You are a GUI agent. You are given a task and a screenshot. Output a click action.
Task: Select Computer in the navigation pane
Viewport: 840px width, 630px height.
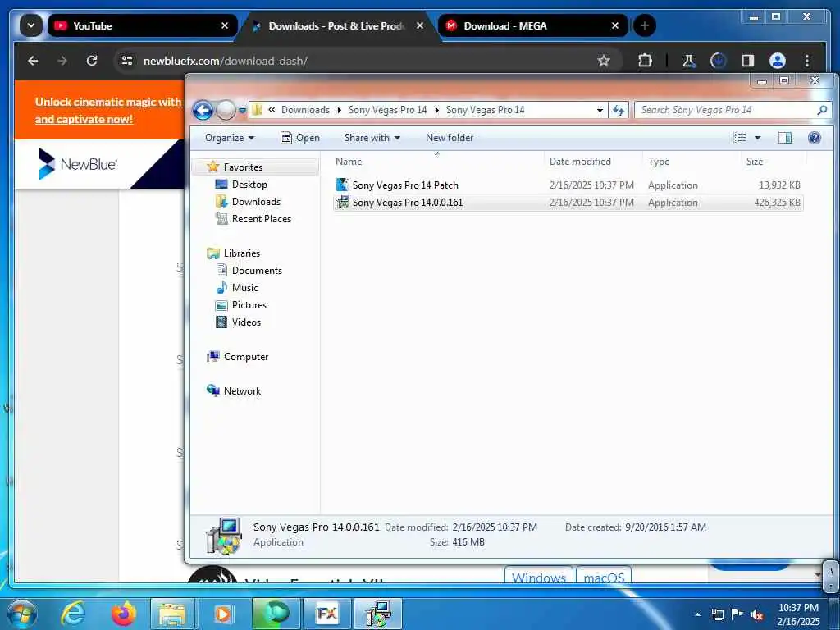[x=245, y=357]
